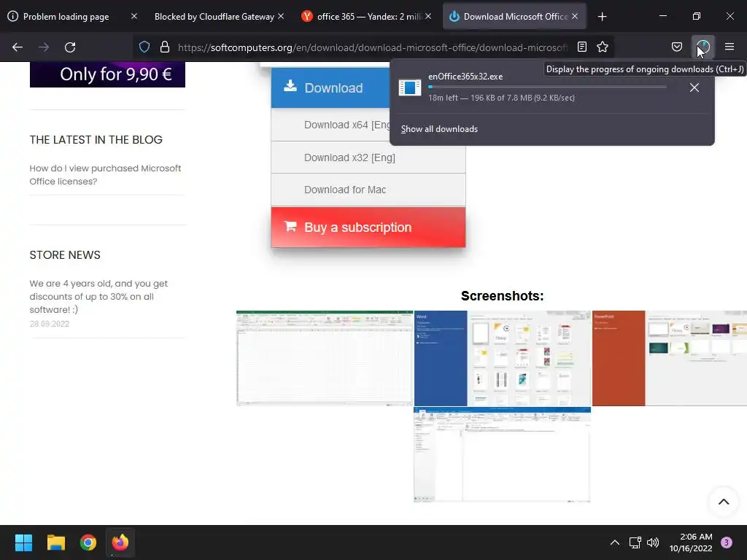Click the URL address field
This screenshot has width=747, height=560.
click(373, 47)
